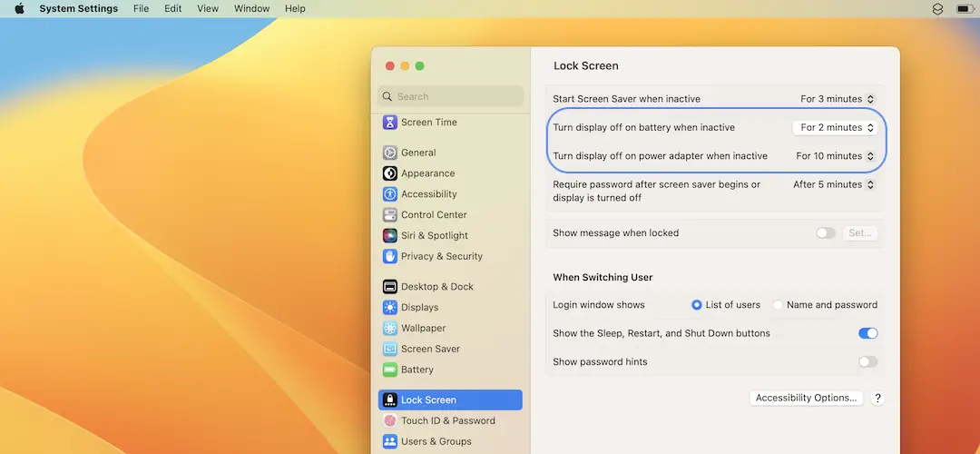Screen dimensions: 980x454
Task: Go to Displays settings
Action: 419,308
